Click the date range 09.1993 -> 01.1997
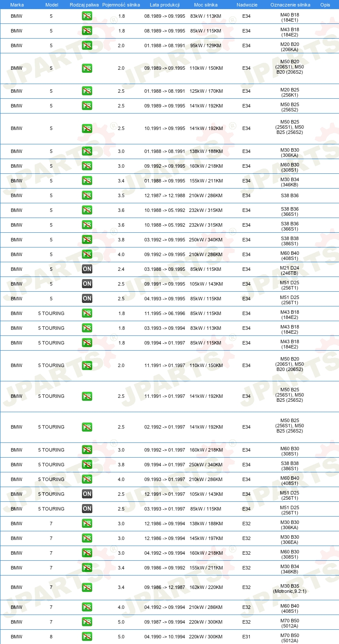339x644 pixels. click(165, 479)
